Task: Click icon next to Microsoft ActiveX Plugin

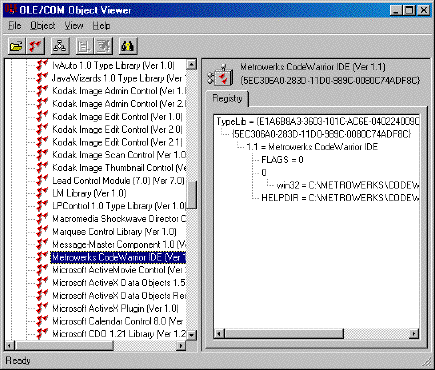Action: [42, 308]
